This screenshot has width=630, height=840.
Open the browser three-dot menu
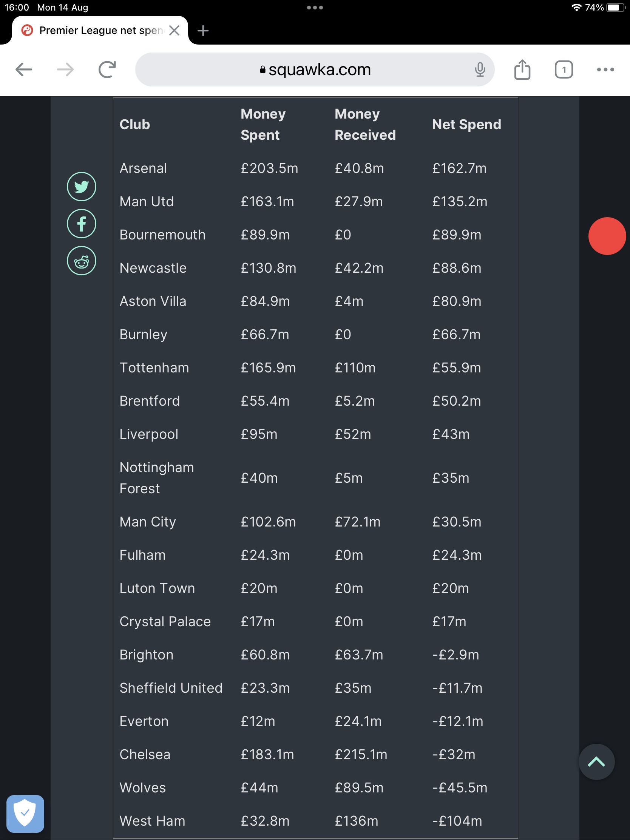point(605,69)
